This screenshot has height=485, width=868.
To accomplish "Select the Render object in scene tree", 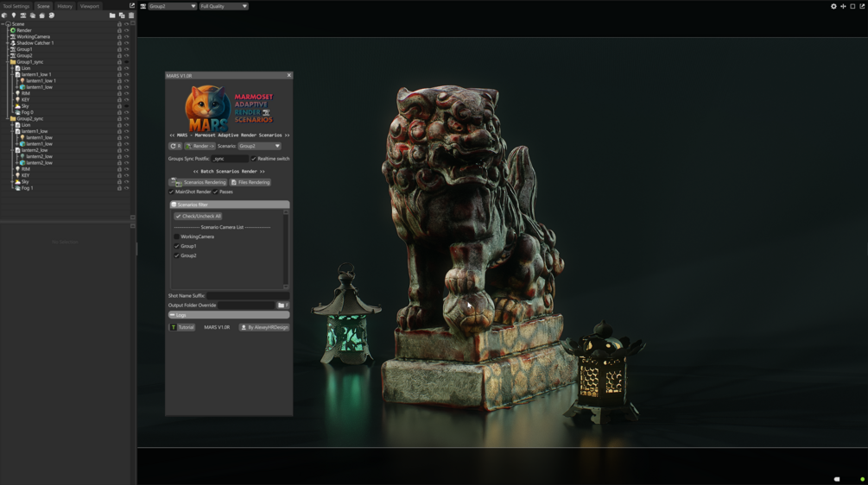I will pyautogui.click(x=24, y=30).
